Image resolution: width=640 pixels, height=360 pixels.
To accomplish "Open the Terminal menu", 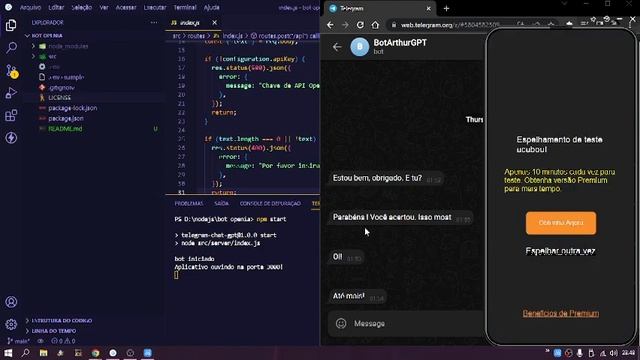I will 185,7.
